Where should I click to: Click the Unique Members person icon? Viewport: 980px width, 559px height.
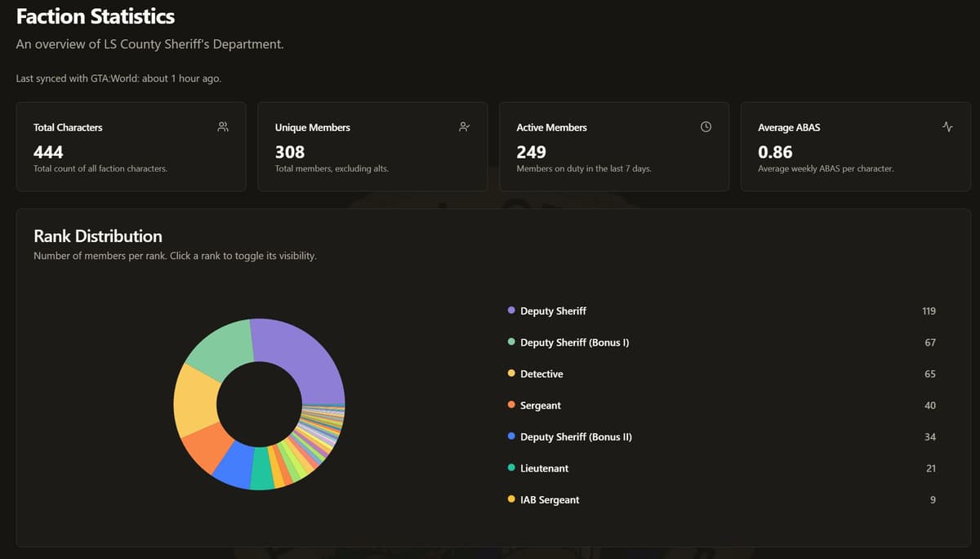[464, 127]
